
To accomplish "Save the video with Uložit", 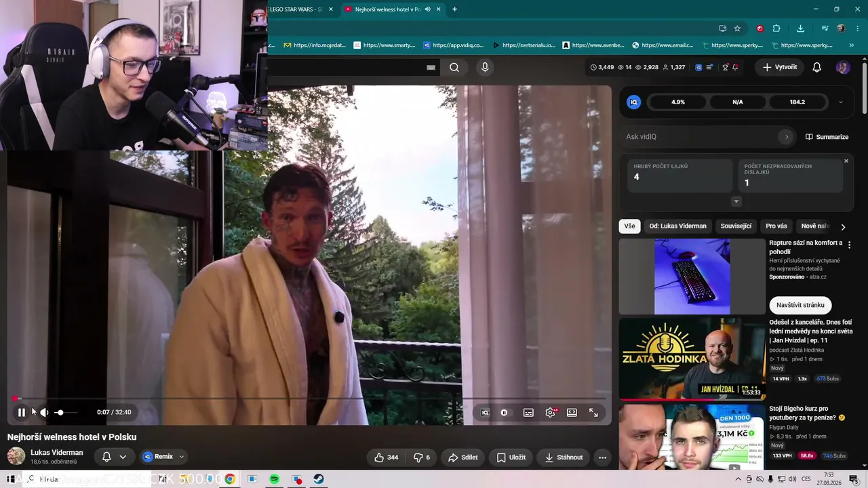I will click(511, 457).
